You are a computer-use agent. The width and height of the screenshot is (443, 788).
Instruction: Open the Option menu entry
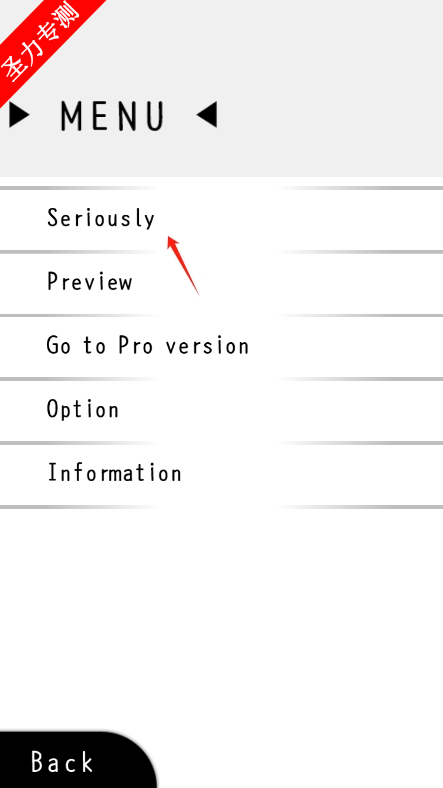tap(222, 411)
